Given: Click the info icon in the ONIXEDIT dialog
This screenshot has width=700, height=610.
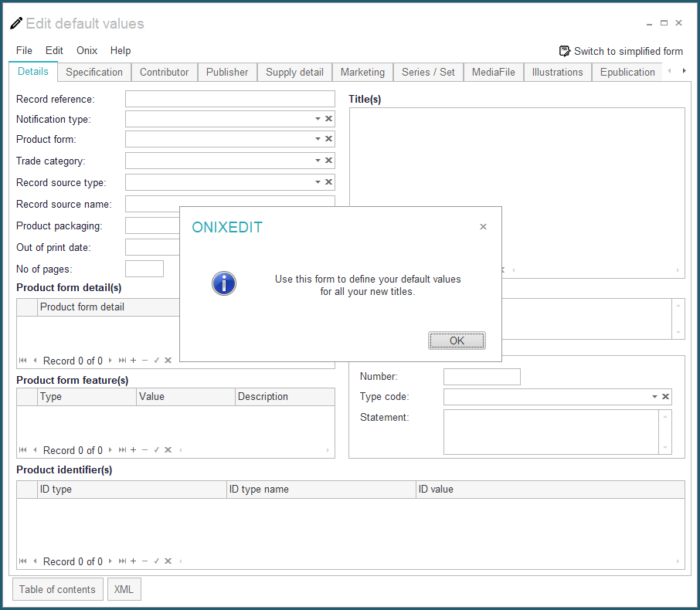Looking at the screenshot, I should click(223, 283).
